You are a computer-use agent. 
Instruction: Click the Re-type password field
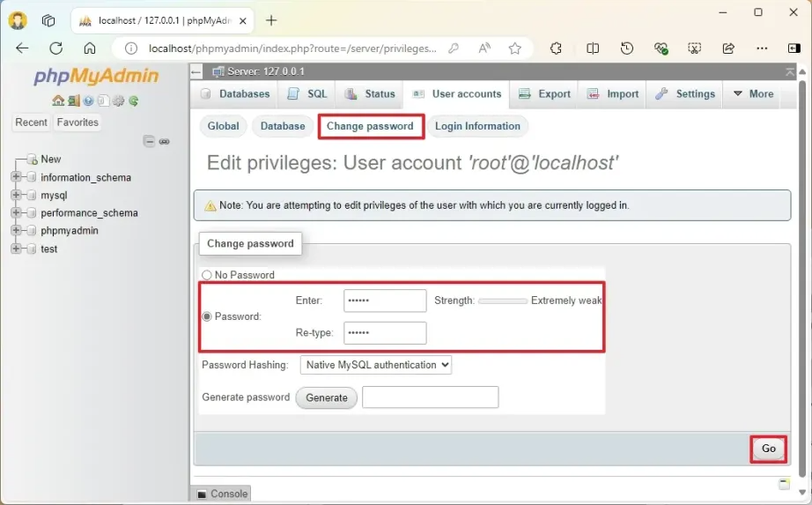(385, 333)
